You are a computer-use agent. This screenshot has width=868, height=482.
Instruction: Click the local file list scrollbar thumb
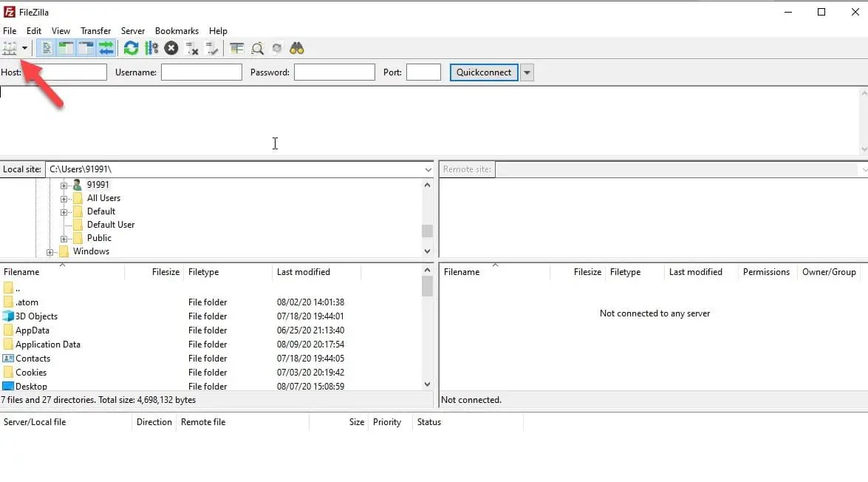[x=427, y=286]
